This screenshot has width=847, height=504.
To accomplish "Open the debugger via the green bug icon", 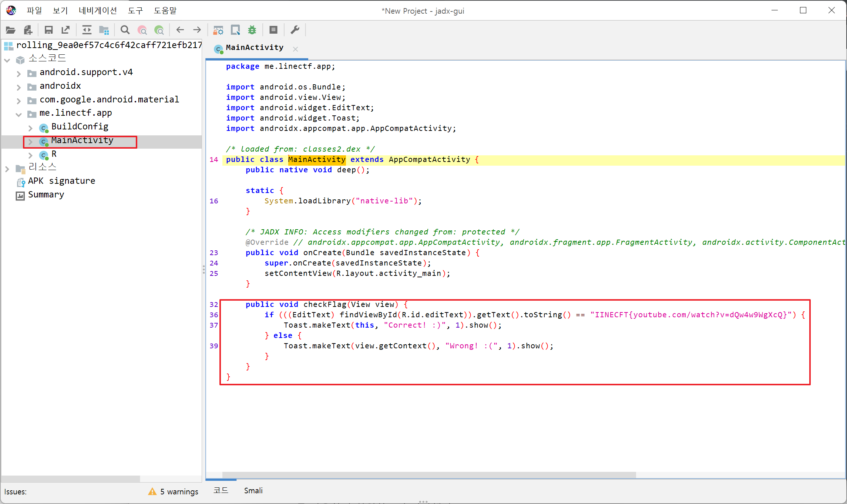I will pos(252,30).
